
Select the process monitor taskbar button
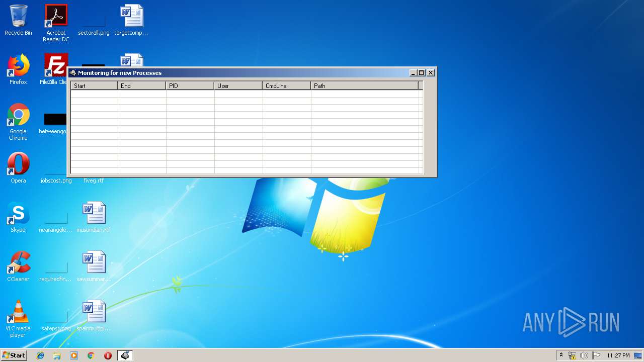point(125,355)
